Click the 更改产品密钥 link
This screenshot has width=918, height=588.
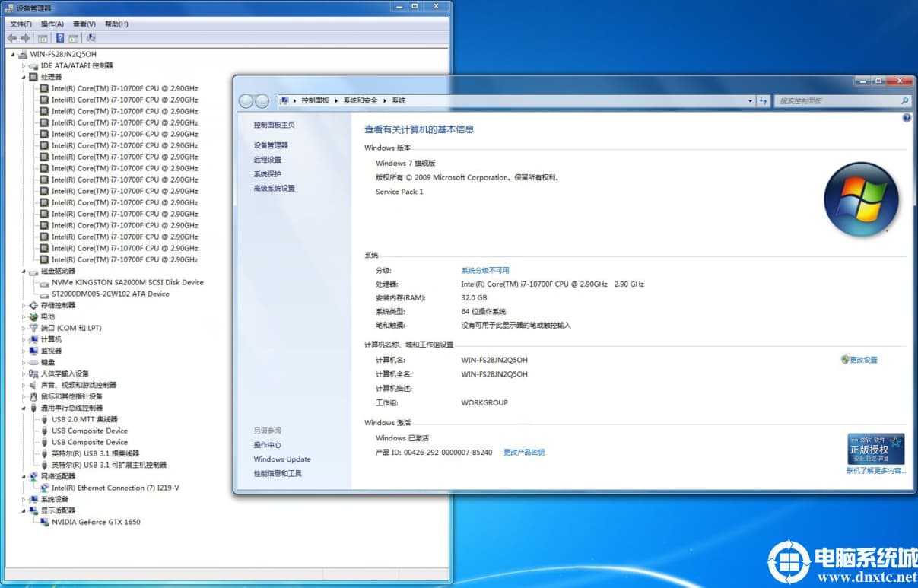coord(524,452)
